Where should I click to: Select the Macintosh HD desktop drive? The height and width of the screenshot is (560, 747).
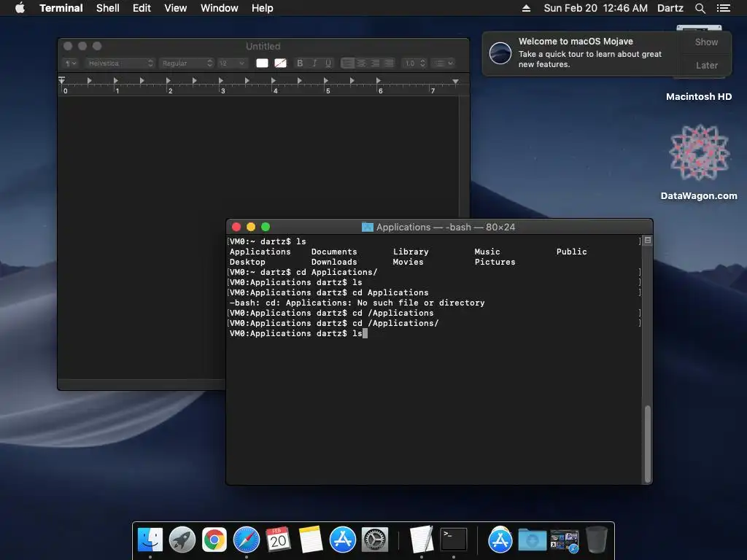699,97
